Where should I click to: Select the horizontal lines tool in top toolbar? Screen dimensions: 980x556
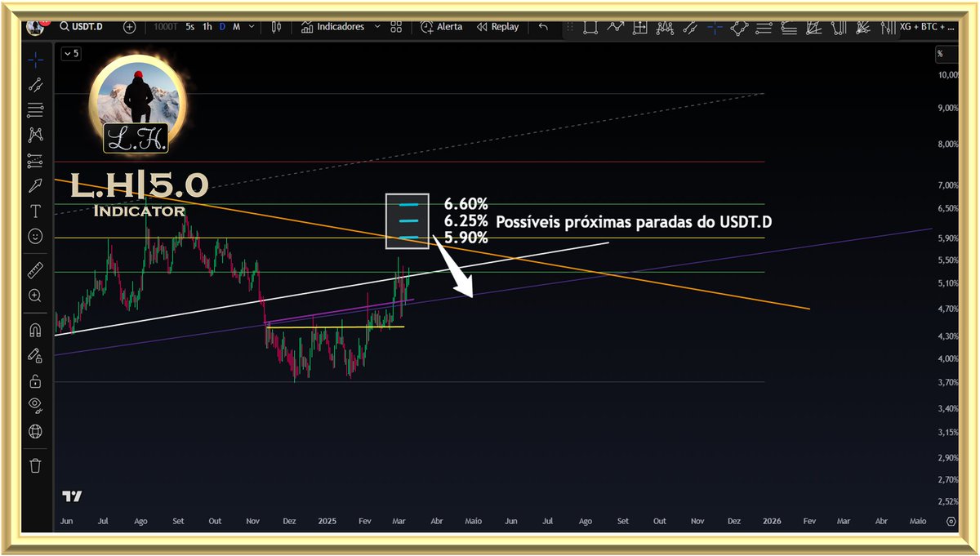click(764, 28)
